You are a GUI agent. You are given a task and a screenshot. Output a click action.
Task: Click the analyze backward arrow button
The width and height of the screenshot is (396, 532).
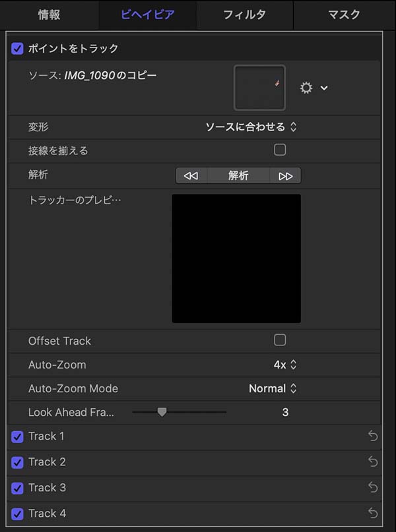pos(191,176)
